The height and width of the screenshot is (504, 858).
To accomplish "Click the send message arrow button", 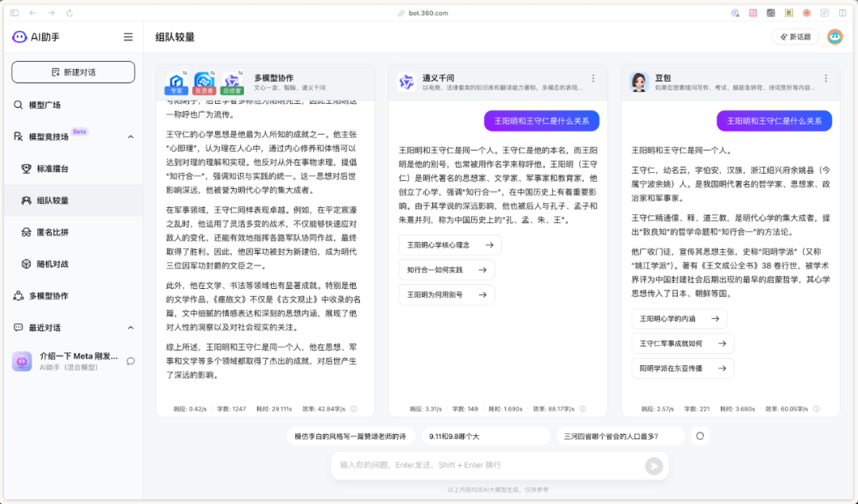I will (x=654, y=466).
